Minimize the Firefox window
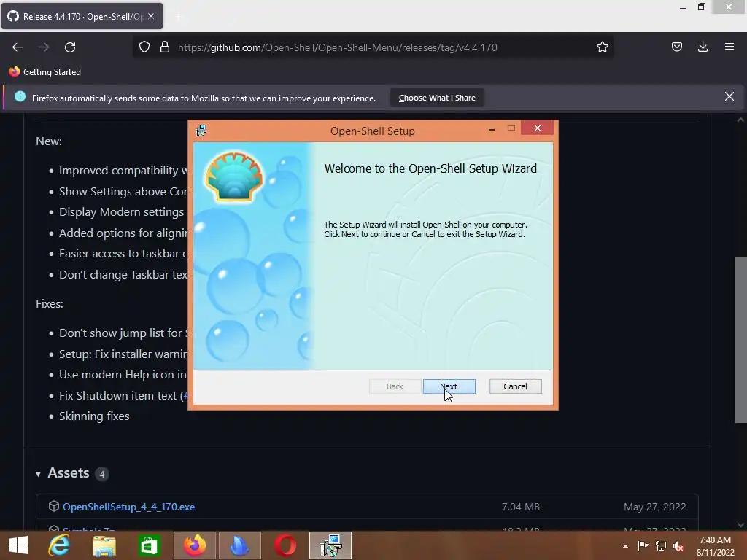Image resolution: width=747 pixels, height=560 pixels. (682, 7)
